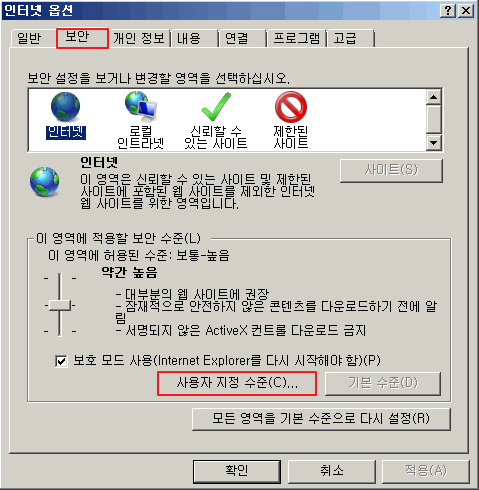Click the question mark help button in title bar
Screen dimensions: 479x490
pyautogui.click(x=448, y=11)
